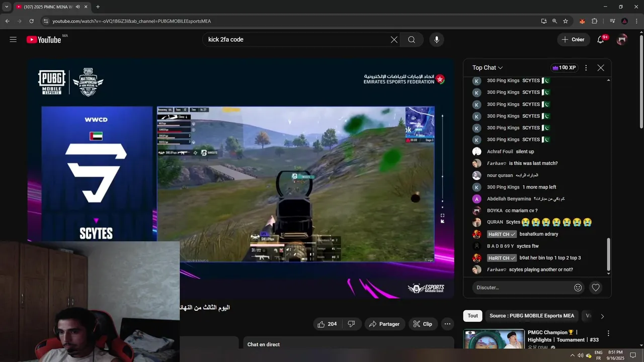
Task: Open the Chrome profile avatar
Action: click(x=624, y=21)
